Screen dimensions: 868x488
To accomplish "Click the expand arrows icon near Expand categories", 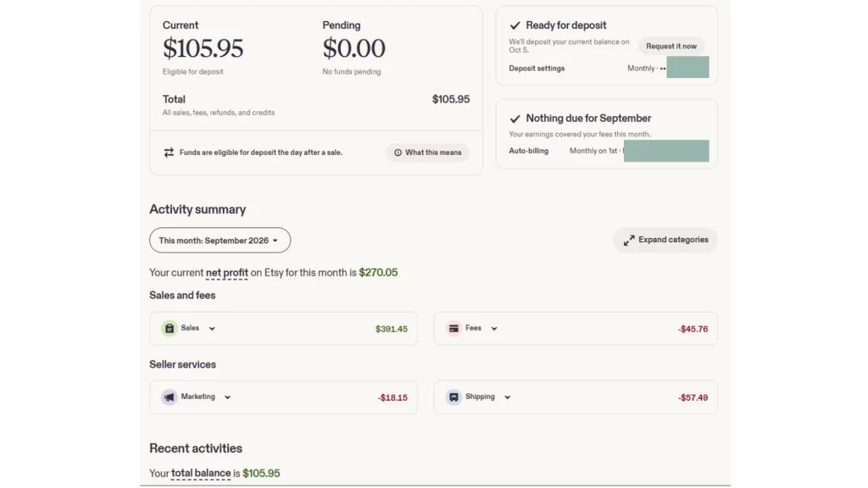I will pyautogui.click(x=629, y=240).
